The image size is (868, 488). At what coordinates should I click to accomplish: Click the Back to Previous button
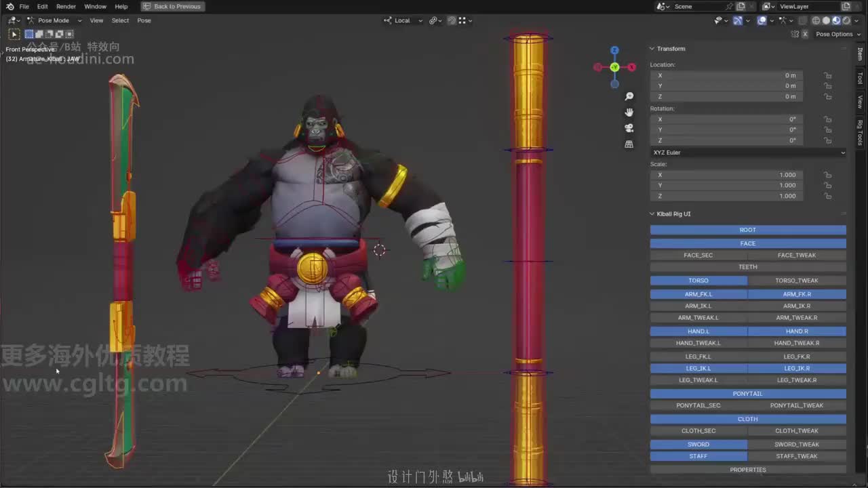pos(173,6)
